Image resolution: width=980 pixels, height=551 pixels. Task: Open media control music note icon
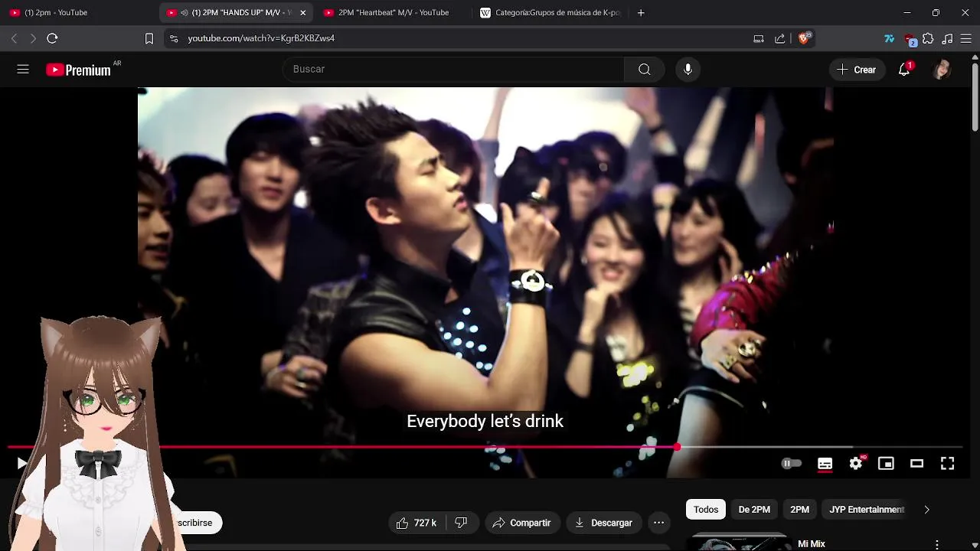(x=947, y=38)
